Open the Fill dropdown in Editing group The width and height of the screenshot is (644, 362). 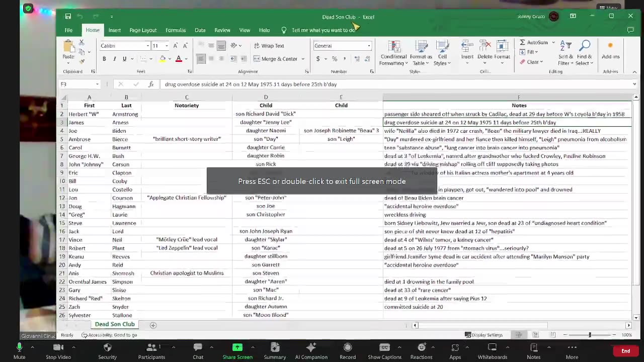pos(529,52)
